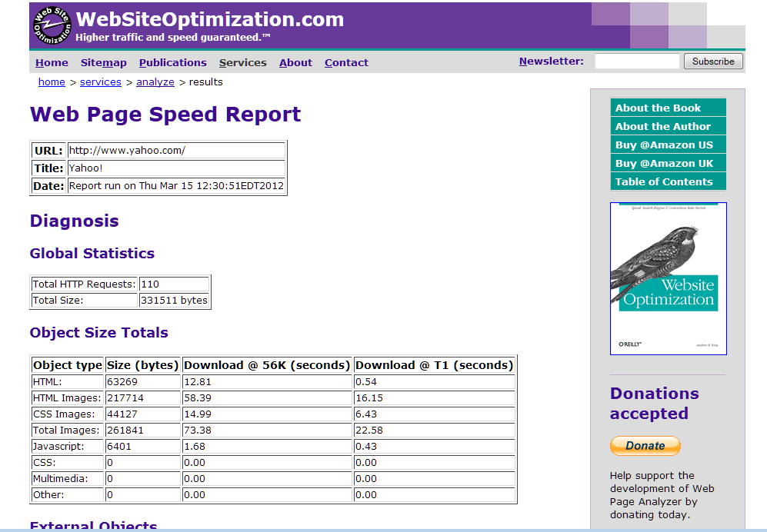
Task: Click Buy @Amazon UK sidebar link
Action: point(669,163)
